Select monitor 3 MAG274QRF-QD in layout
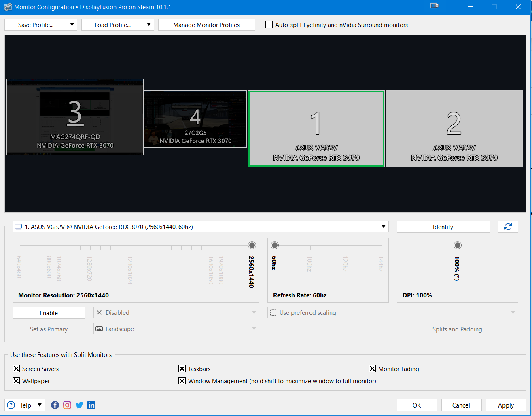The height and width of the screenshot is (416, 532). tap(75, 117)
